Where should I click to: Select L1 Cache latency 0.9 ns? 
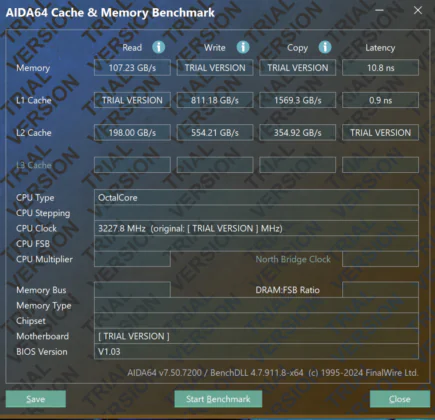tap(380, 100)
